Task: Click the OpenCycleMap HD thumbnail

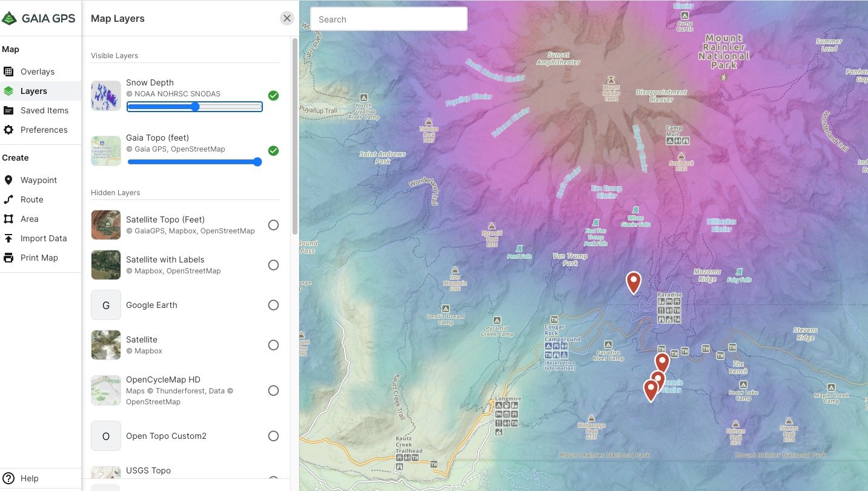Action: 106,390
